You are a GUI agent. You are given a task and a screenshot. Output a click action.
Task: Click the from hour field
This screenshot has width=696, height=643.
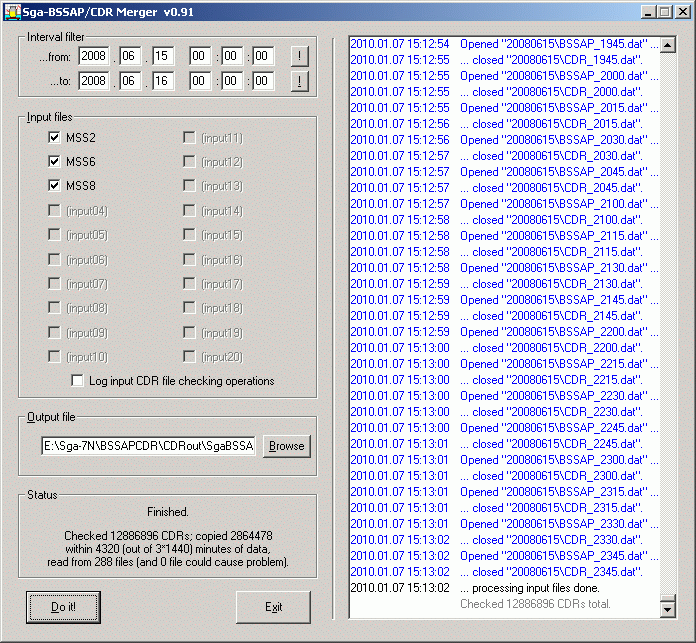[x=200, y=56]
